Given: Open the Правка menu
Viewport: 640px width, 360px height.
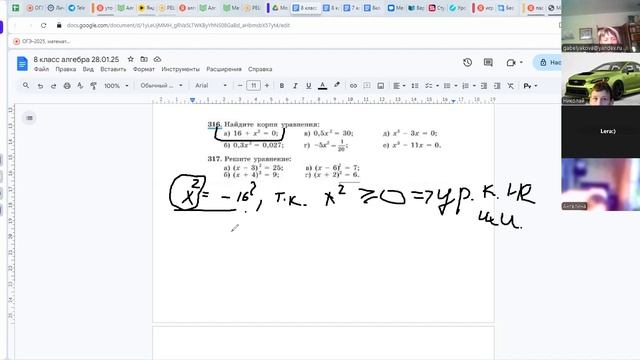Looking at the screenshot, I should [66, 69].
